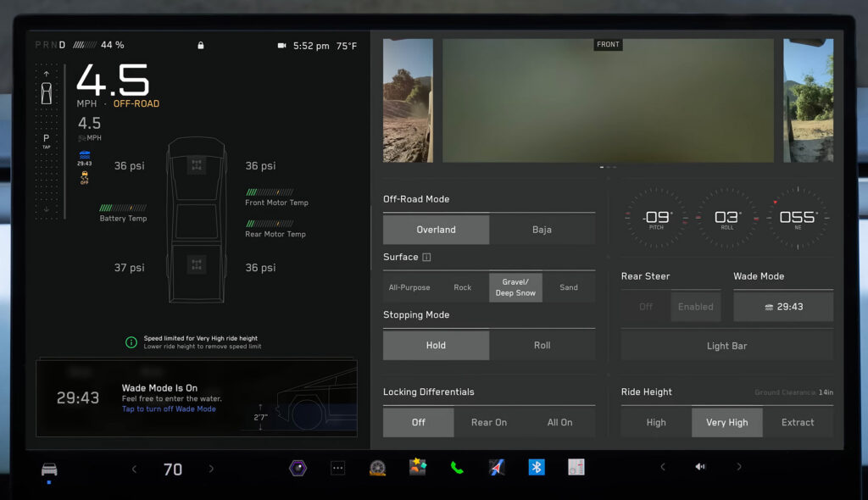The image size is (868, 500).
Task: Open Bluetooth settings from dock icon
Action: pos(537,467)
